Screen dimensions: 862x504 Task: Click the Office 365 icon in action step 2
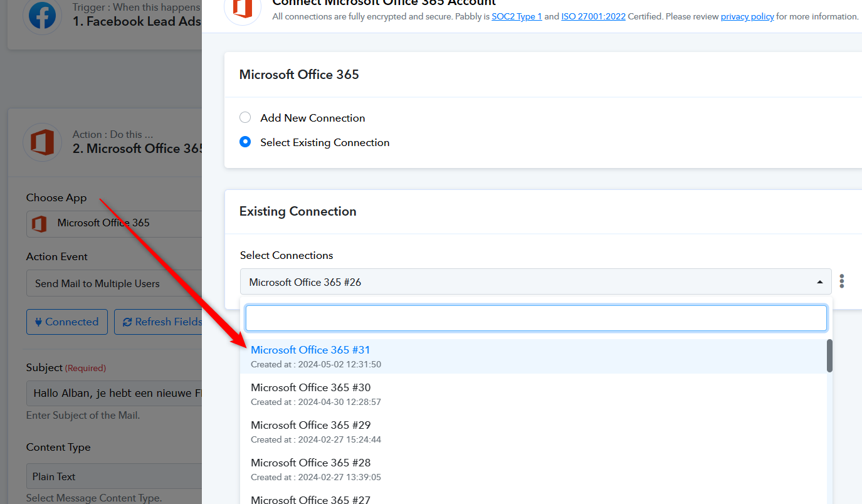tap(42, 142)
